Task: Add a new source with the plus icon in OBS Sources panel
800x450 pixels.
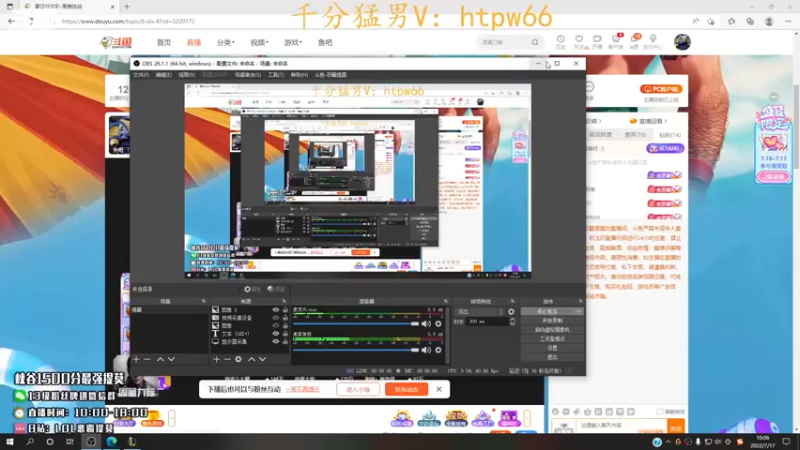Action: (216, 359)
